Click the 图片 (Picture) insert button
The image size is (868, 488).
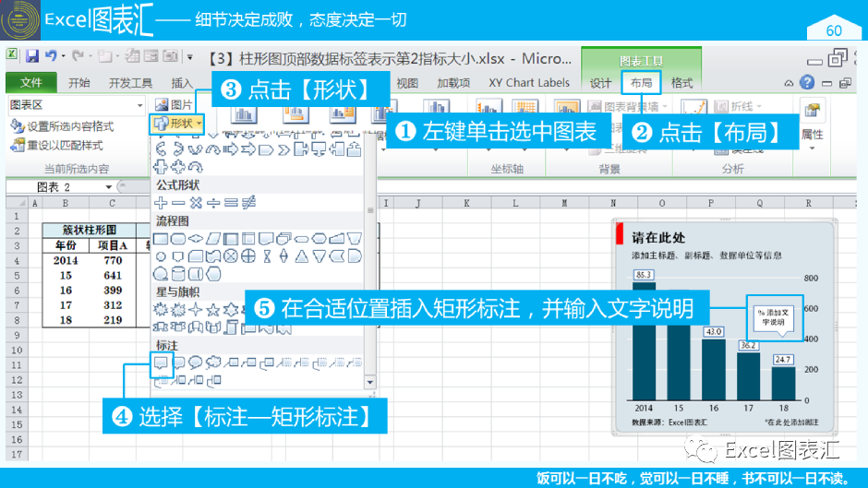[174, 104]
